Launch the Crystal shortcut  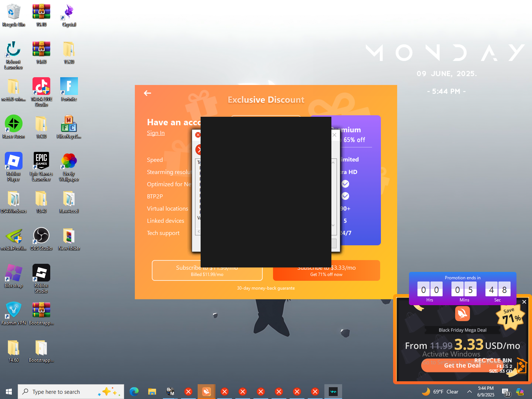[69, 15]
